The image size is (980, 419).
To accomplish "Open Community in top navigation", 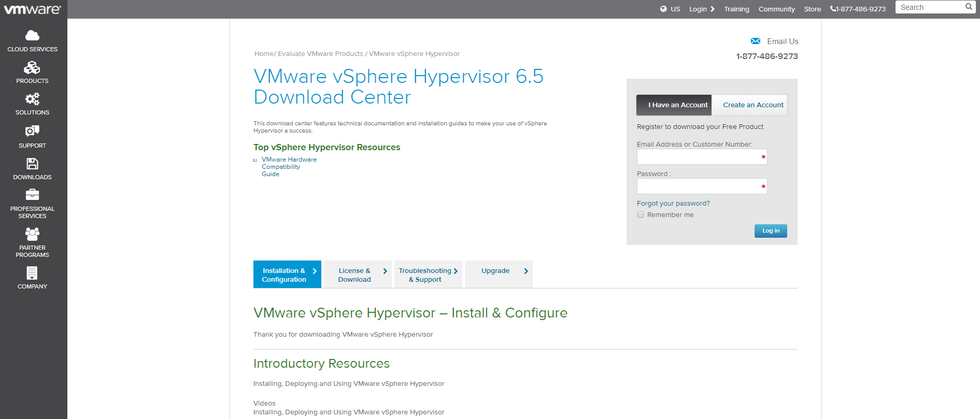I will point(776,9).
